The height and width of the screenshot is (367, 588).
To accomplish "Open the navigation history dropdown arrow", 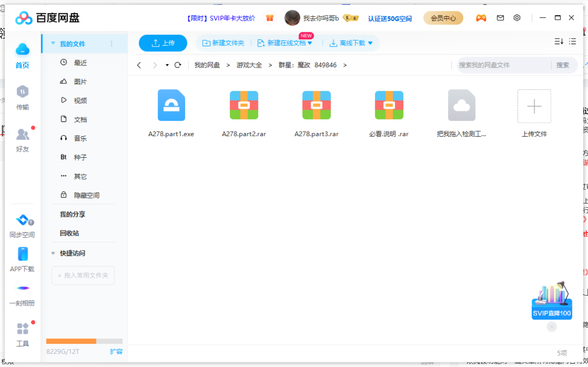I will (167, 65).
